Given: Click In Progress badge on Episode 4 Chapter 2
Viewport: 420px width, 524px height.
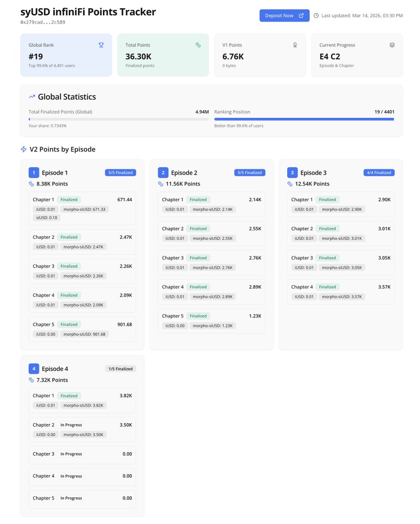Looking at the screenshot, I should [71, 425].
